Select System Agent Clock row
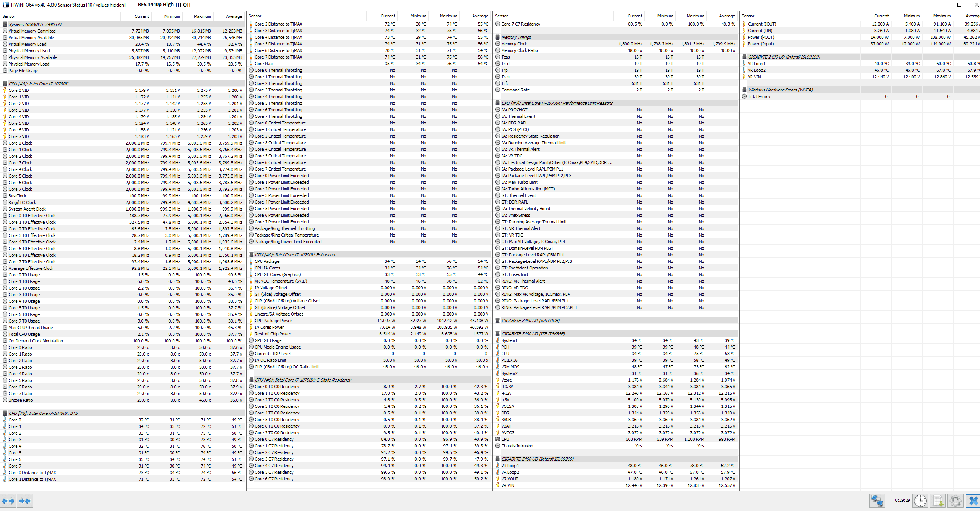The width and height of the screenshot is (980, 511). coord(122,209)
